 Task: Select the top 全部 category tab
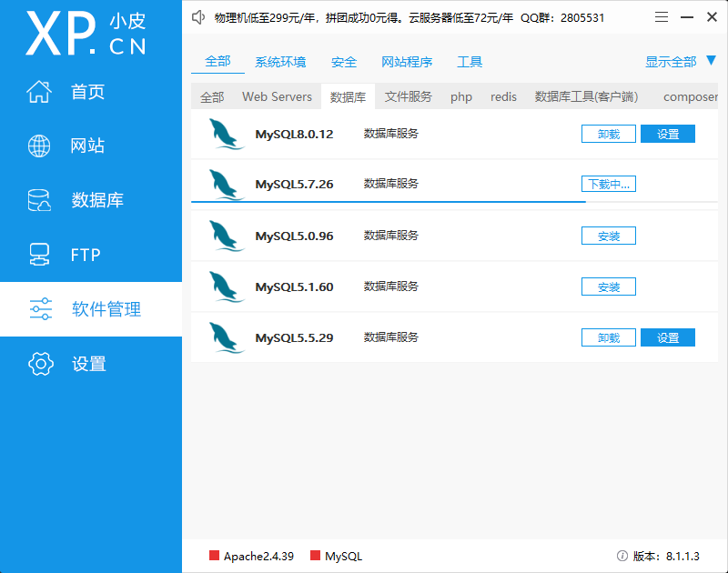point(217,61)
